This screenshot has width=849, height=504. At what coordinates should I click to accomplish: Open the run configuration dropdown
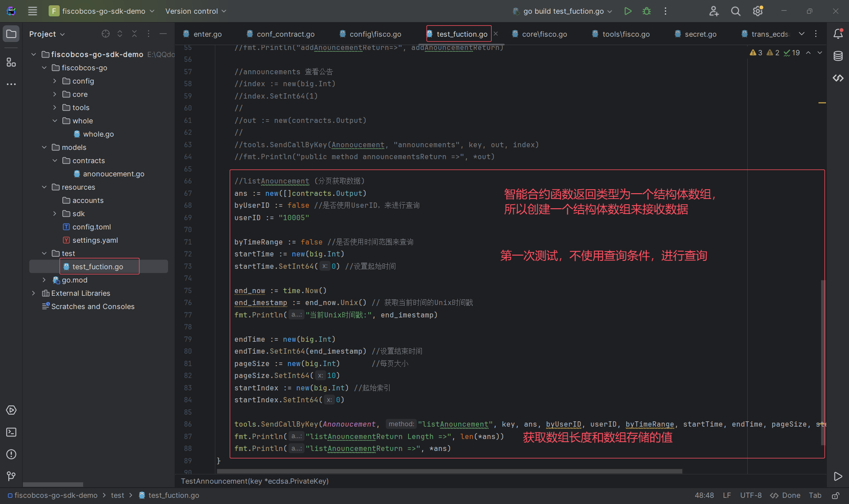tap(563, 11)
